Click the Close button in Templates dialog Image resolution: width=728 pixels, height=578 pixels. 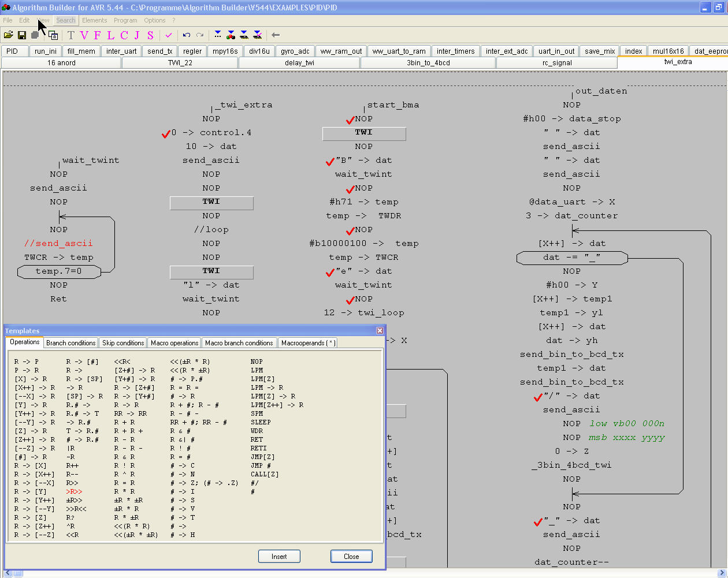(351, 557)
